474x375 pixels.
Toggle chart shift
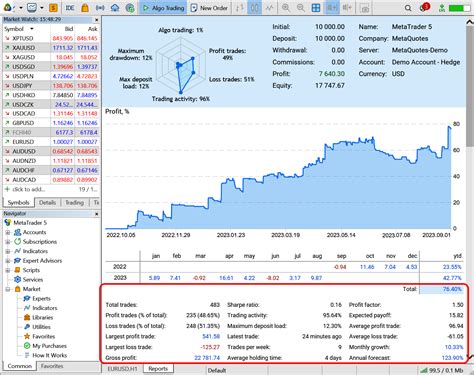tap(347, 7)
